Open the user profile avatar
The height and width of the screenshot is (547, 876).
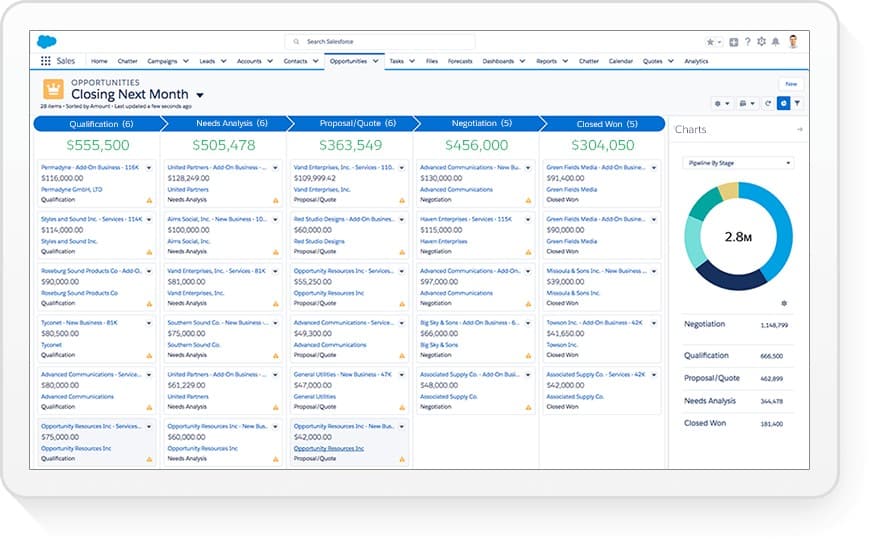tap(793, 41)
